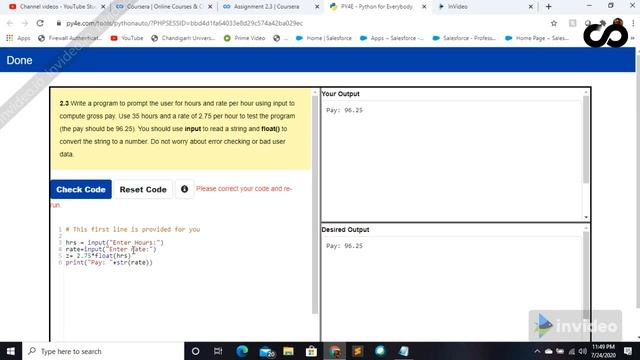This screenshot has width=640, height=360.
Task: Open the Salesforce - Professional bookmark
Action: (464, 38)
